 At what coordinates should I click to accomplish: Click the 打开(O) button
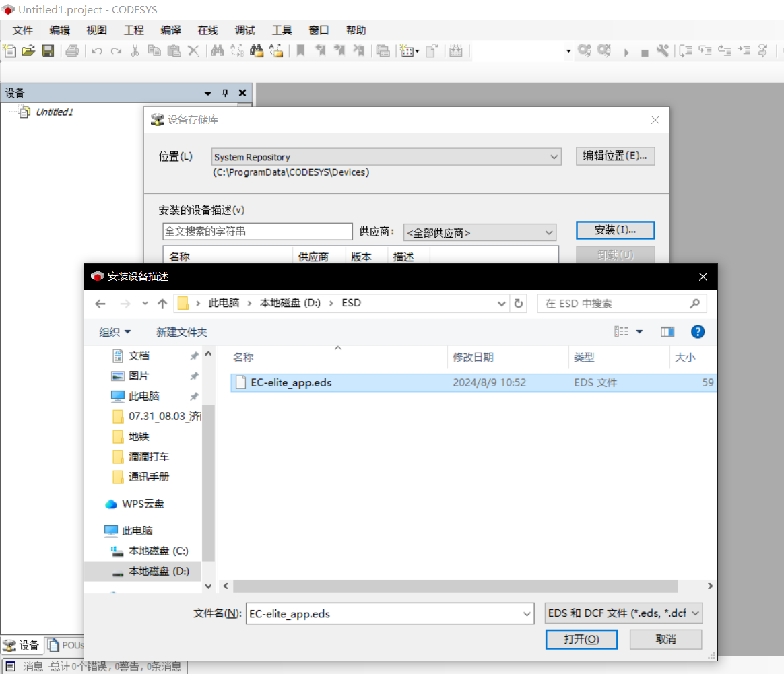[581, 639]
